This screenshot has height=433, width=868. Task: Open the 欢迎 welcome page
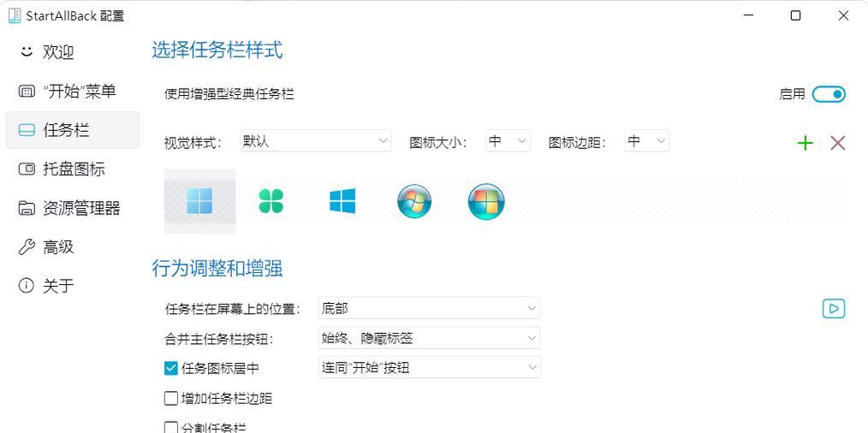(x=73, y=52)
